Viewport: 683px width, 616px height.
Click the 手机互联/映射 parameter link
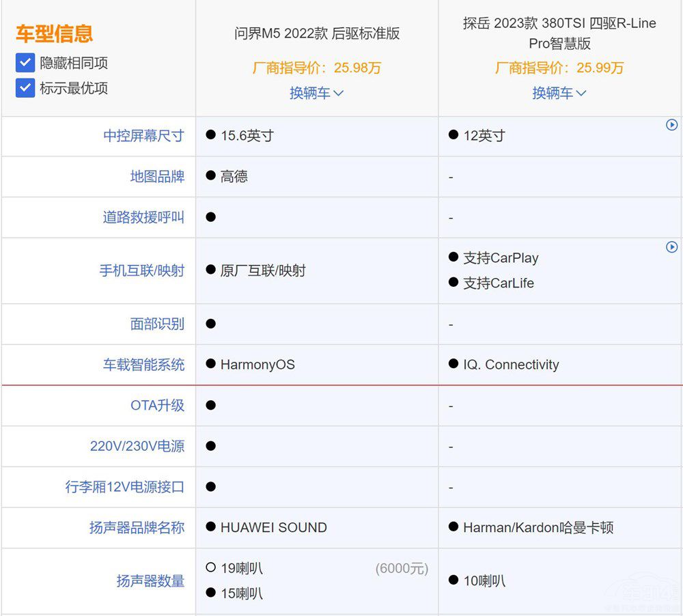[x=142, y=270]
